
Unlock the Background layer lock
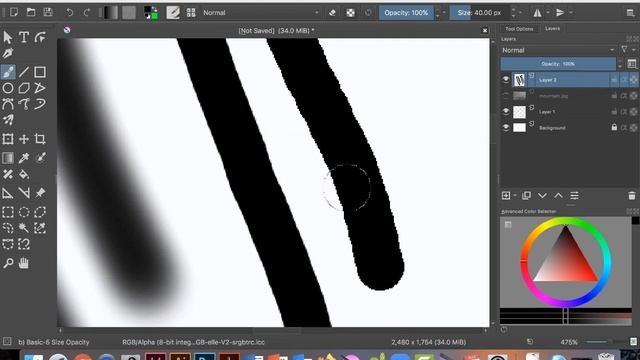click(x=614, y=127)
